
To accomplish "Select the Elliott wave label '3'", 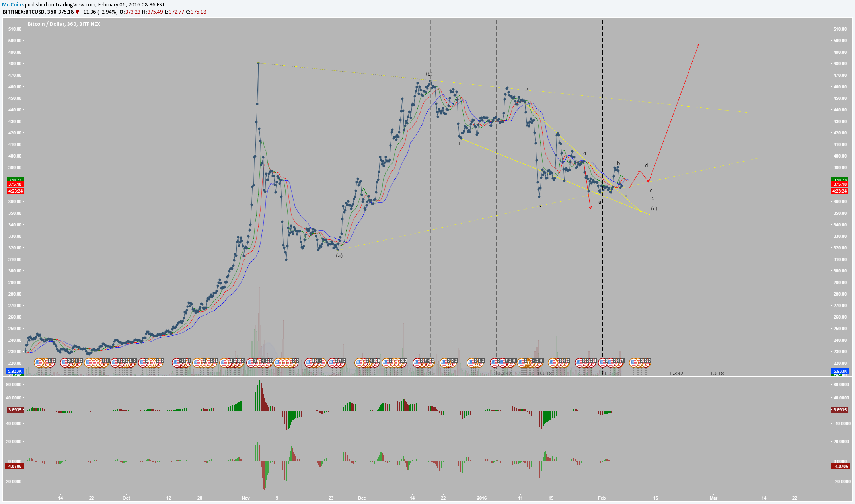I will pyautogui.click(x=540, y=207).
